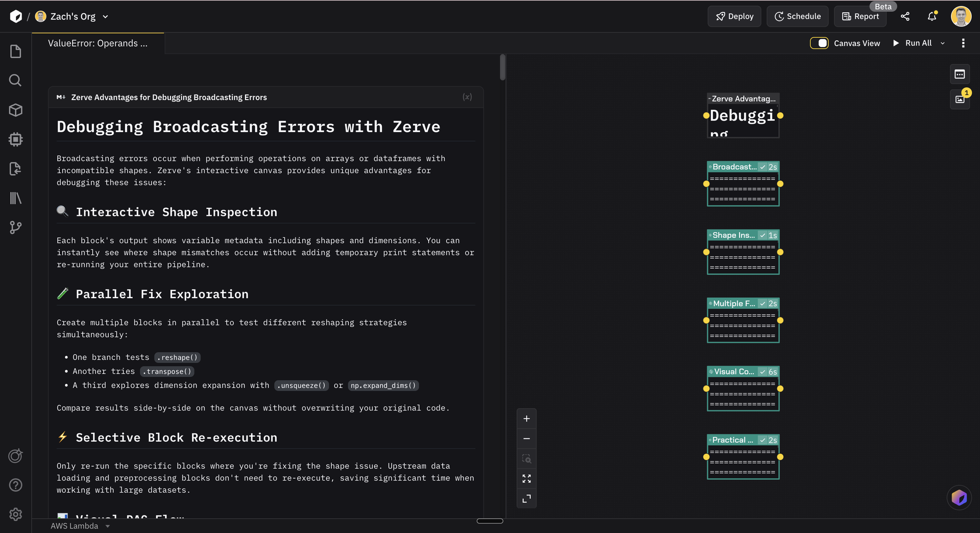The image size is (980, 533).
Task: Open the comments panel on canvas right edge
Action: coord(960,74)
